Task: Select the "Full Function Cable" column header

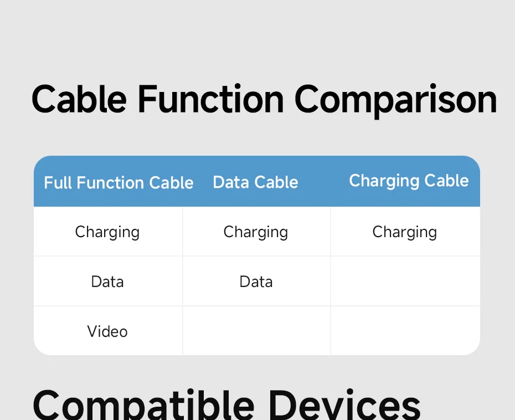Action: click(x=119, y=183)
